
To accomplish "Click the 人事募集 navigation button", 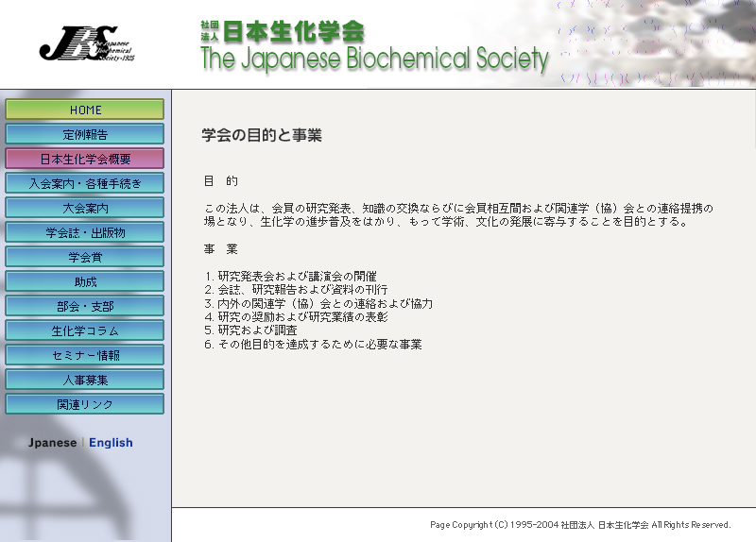I will [85, 380].
